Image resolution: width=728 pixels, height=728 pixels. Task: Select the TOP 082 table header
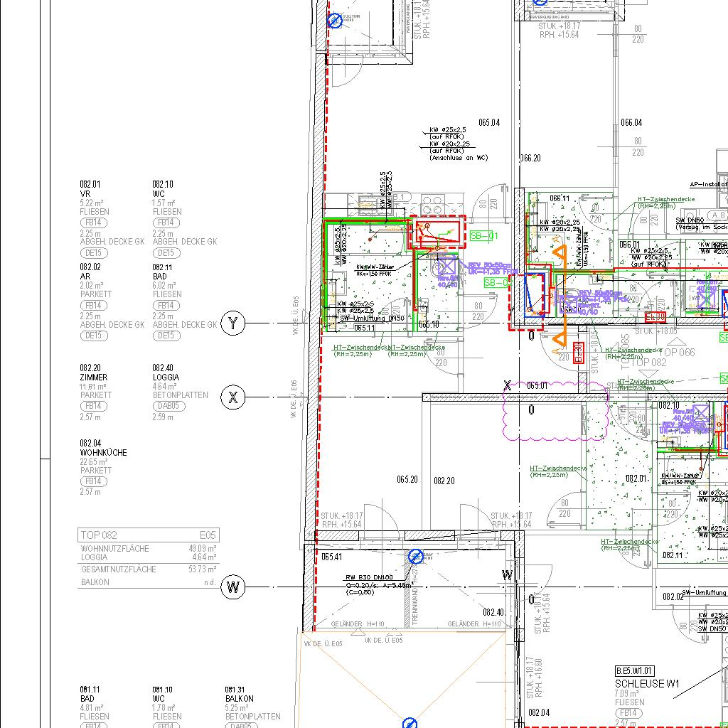coord(148,535)
